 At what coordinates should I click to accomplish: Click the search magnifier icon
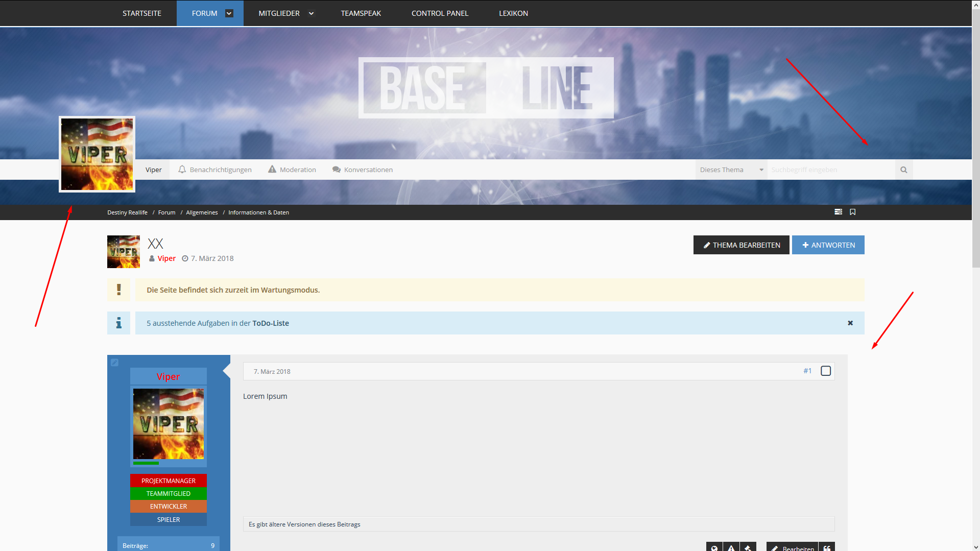click(903, 170)
